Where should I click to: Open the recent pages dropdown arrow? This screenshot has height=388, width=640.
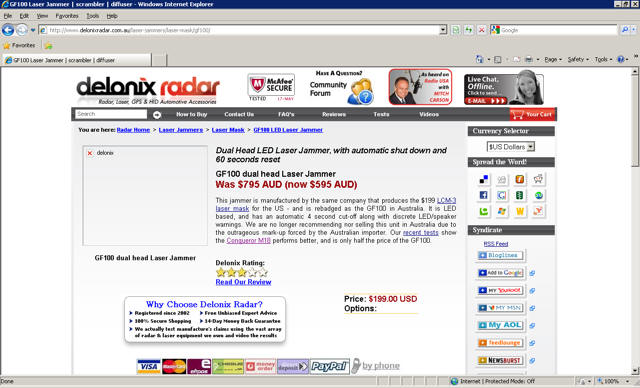(33, 30)
